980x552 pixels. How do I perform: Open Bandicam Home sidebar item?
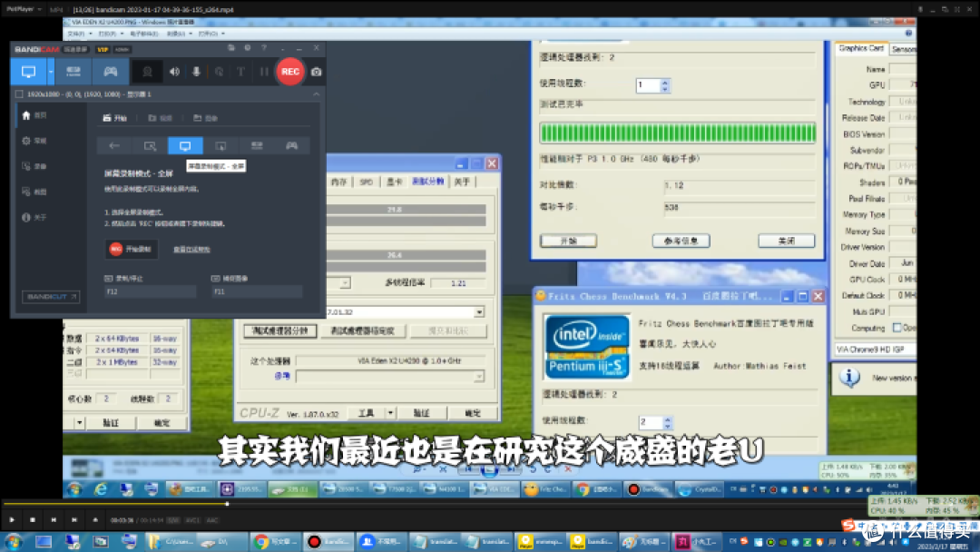pos(35,115)
